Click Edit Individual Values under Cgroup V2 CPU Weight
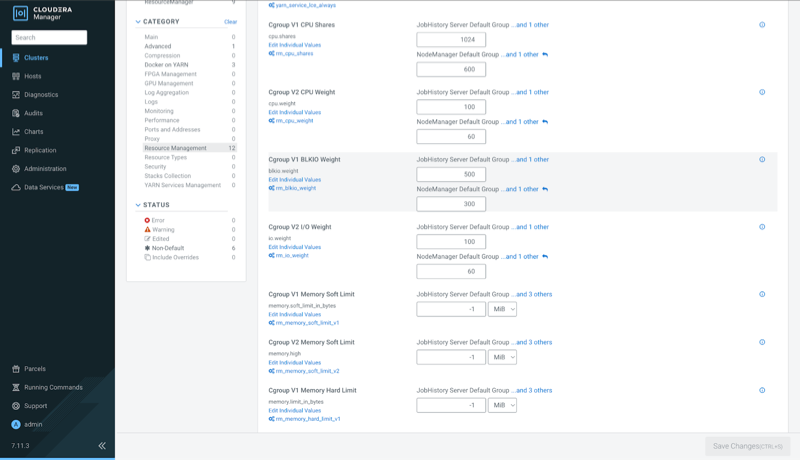 (295, 112)
